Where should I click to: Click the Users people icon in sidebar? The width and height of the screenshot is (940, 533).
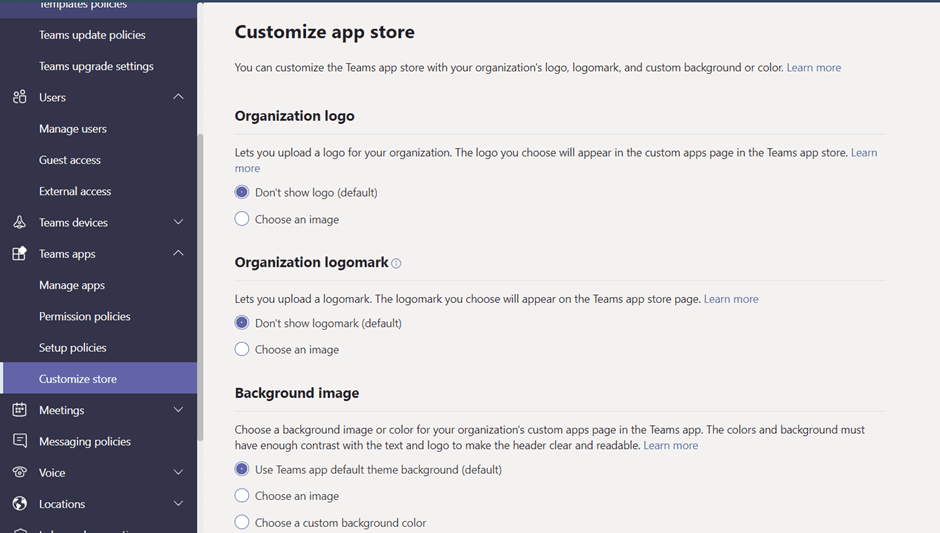(20, 97)
